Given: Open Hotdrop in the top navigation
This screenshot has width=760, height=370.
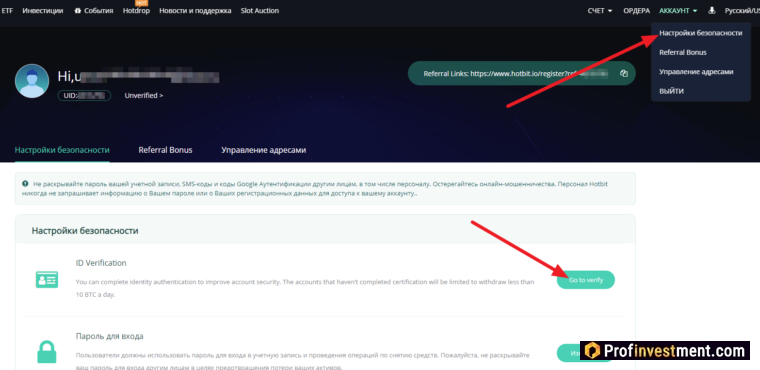Looking at the screenshot, I should coord(136,10).
